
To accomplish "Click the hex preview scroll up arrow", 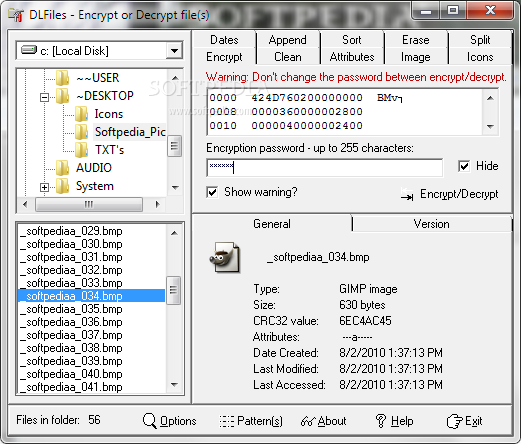I will pos(490,98).
